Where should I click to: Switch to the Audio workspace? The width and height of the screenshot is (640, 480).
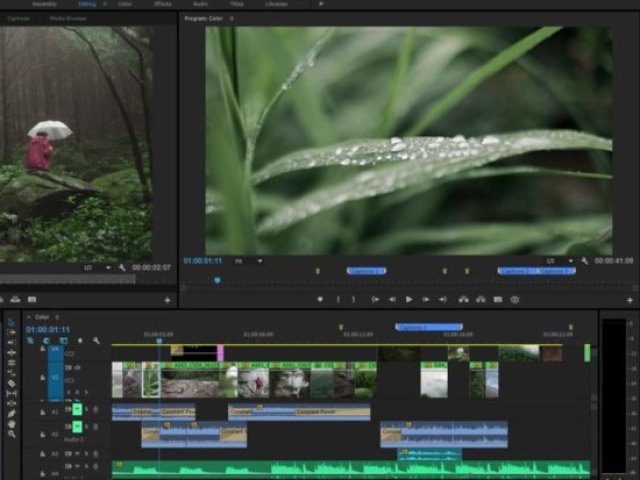click(x=200, y=4)
